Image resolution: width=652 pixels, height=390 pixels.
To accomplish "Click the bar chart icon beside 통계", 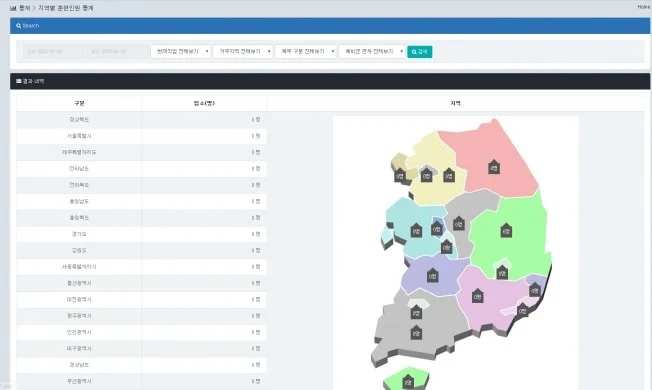I will click(x=13, y=8).
